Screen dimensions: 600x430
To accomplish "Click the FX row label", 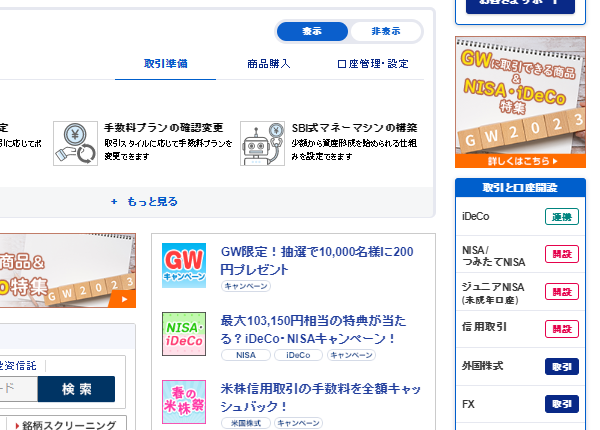I will click(468, 404).
